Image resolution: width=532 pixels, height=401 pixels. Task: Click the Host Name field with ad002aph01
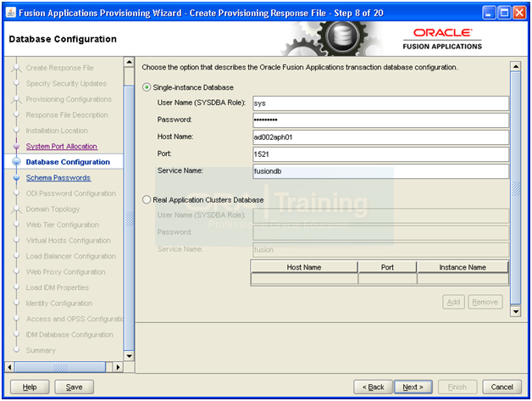pyautogui.click(x=380, y=137)
